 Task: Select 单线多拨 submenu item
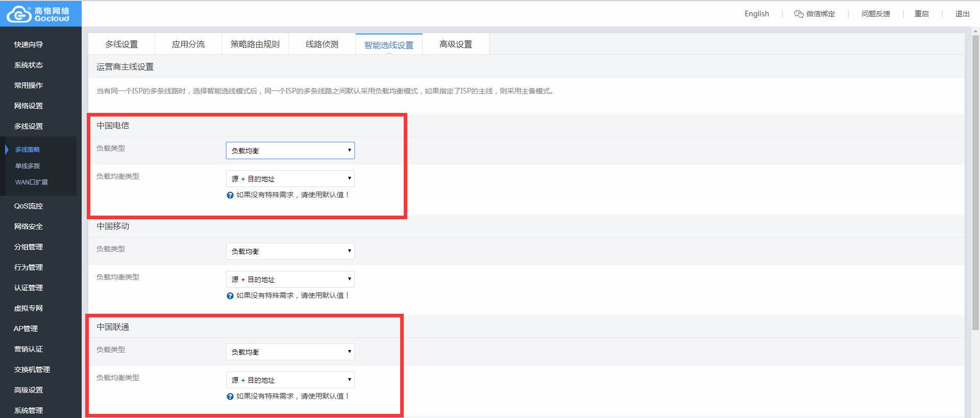click(x=28, y=166)
